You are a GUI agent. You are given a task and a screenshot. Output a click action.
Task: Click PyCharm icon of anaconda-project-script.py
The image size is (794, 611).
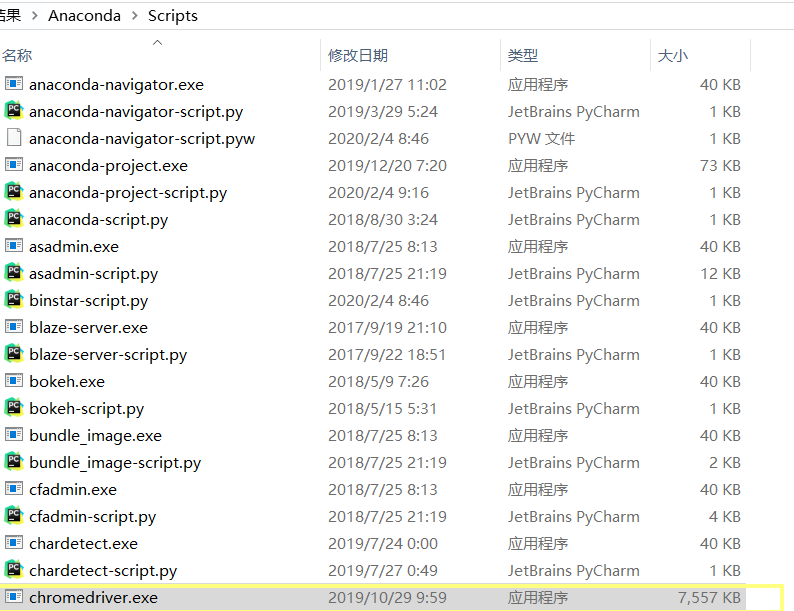14,191
